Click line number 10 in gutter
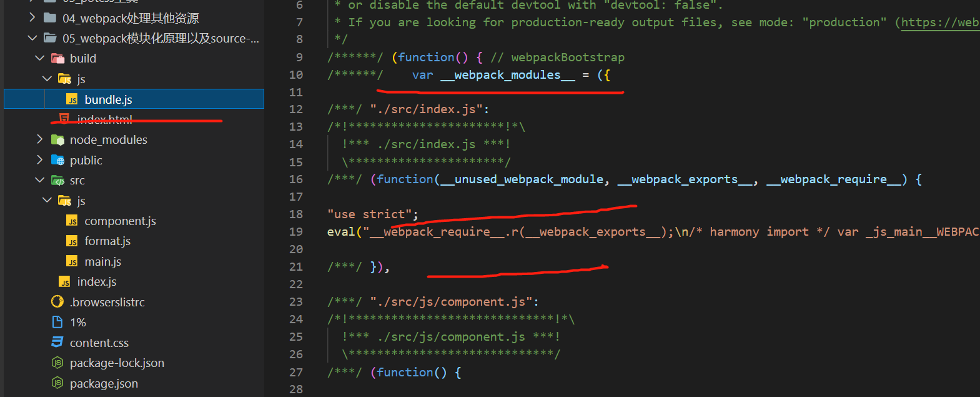Image resolution: width=980 pixels, height=397 pixels. [x=296, y=74]
